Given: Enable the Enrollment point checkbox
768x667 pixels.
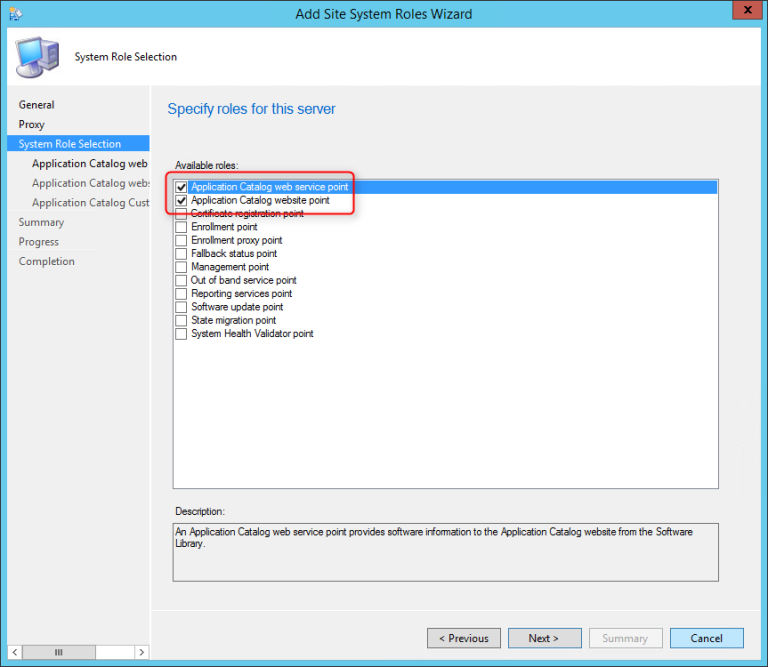Looking at the screenshot, I should pyautogui.click(x=181, y=227).
